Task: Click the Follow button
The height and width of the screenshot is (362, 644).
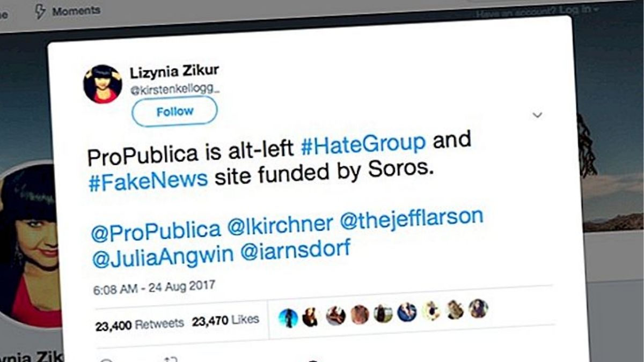Action: pos(174,112)
